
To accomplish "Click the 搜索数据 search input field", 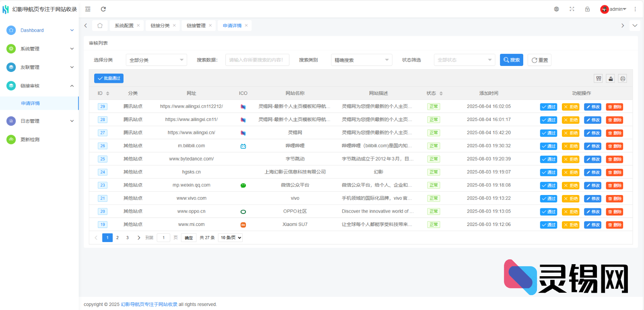I will coord(257,60).
